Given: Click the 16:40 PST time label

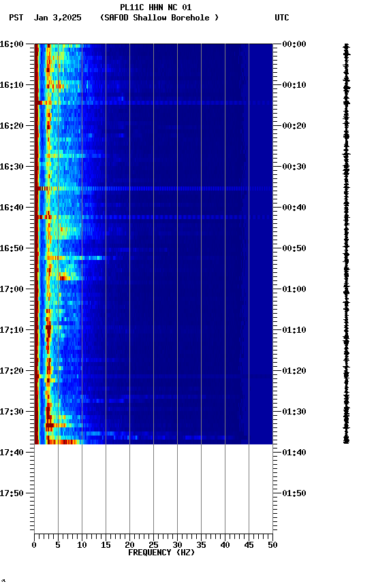Looking at the screenshot, I should [x=12, y=208].
